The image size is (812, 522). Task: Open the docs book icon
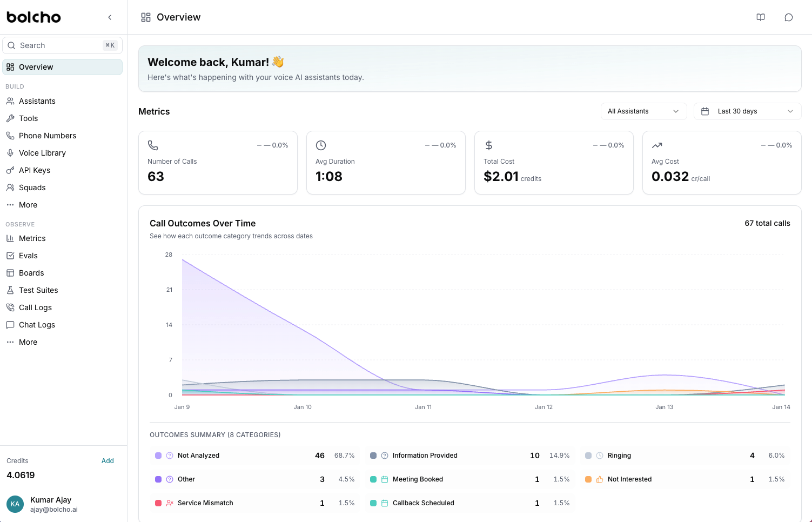point(761,17)
